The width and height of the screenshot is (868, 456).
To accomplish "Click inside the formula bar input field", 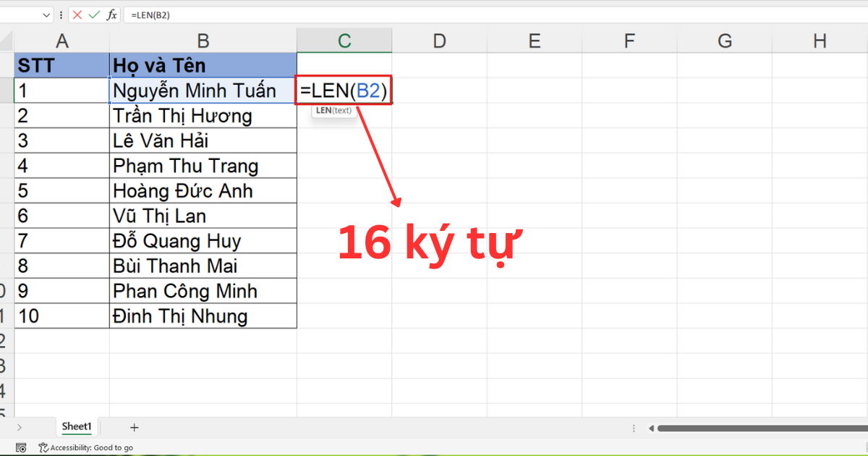I will (x=217, y=14).
